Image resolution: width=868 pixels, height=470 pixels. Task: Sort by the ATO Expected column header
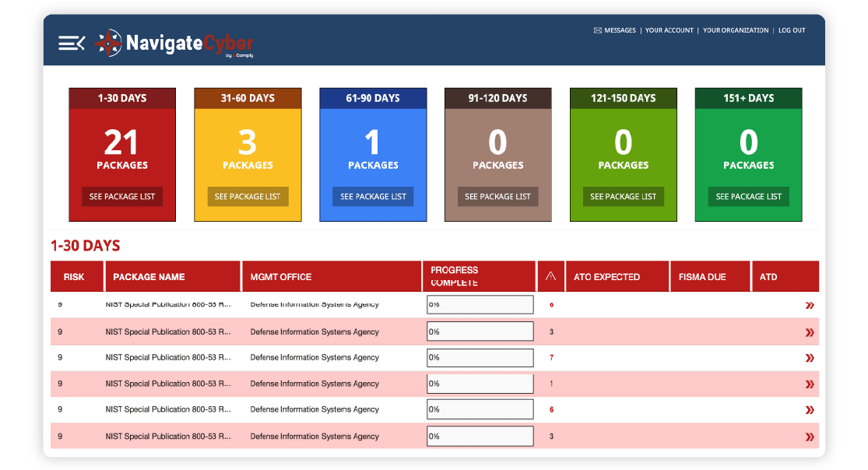[606, 276]
